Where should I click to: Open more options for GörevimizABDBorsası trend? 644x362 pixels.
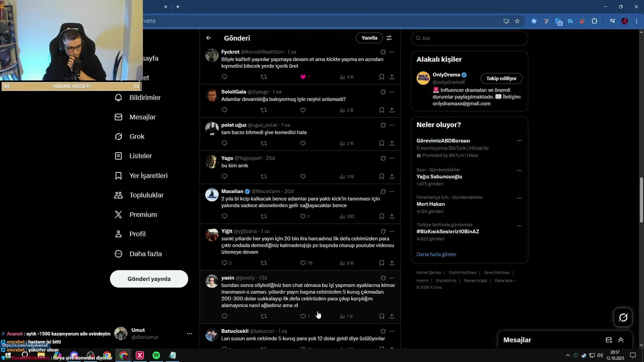pyautogui.click(x=519, y=141)
